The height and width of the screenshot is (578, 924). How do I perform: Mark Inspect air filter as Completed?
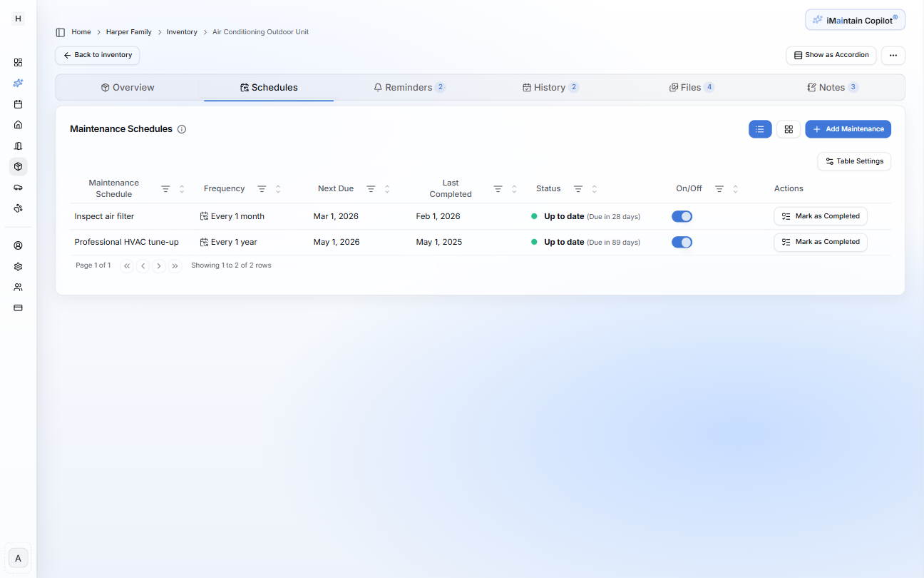pos(820,216)
